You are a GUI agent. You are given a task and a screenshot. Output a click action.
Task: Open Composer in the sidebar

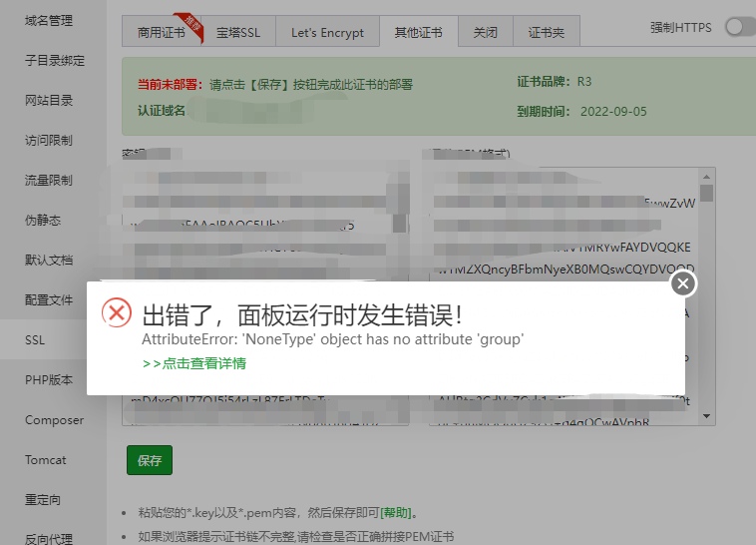[54, 420]
